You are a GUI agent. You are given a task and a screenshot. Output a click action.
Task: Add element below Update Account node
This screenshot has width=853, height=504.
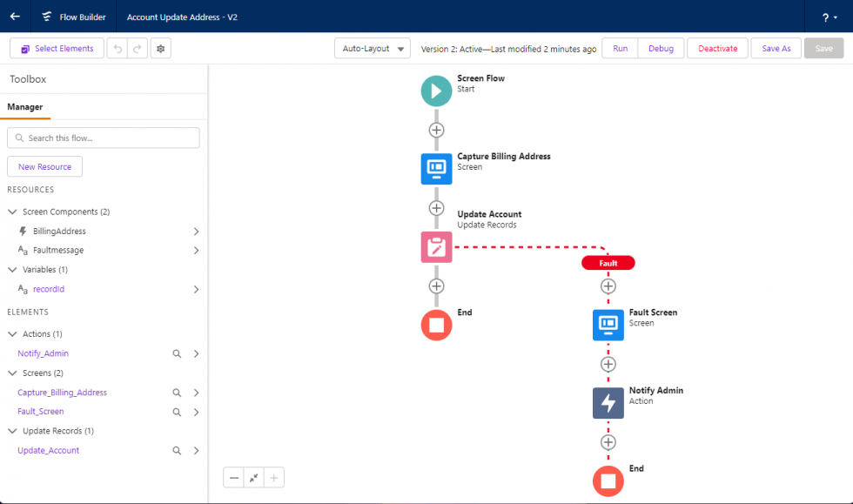(x=436, y=286)
